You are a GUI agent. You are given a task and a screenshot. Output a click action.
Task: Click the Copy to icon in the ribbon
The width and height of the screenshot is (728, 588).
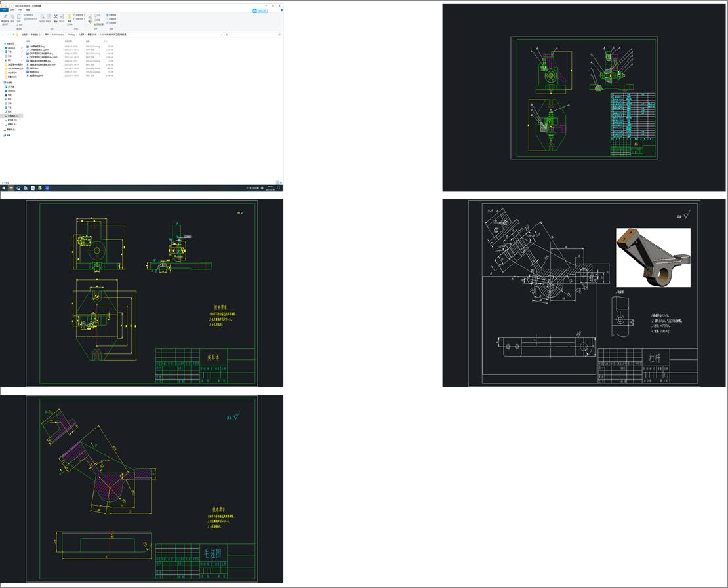tap(49, 17)
